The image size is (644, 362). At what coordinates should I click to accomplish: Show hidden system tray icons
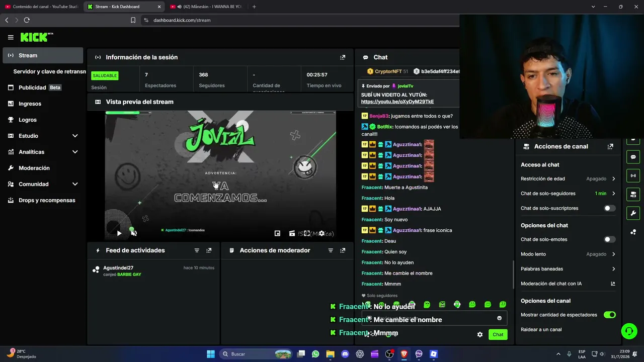point(558,354)
